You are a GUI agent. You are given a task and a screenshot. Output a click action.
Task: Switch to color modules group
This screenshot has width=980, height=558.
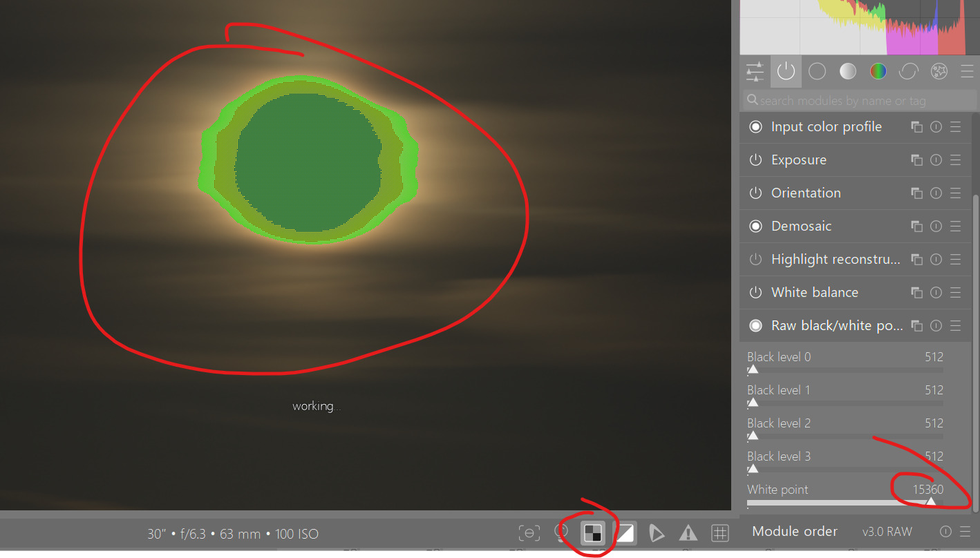pos(878,71)
